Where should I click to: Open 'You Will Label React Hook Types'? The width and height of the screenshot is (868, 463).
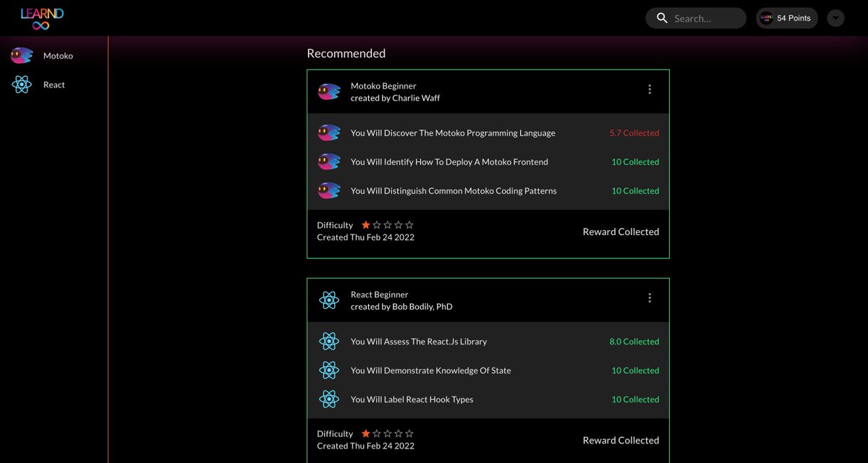tap(412, 399)
